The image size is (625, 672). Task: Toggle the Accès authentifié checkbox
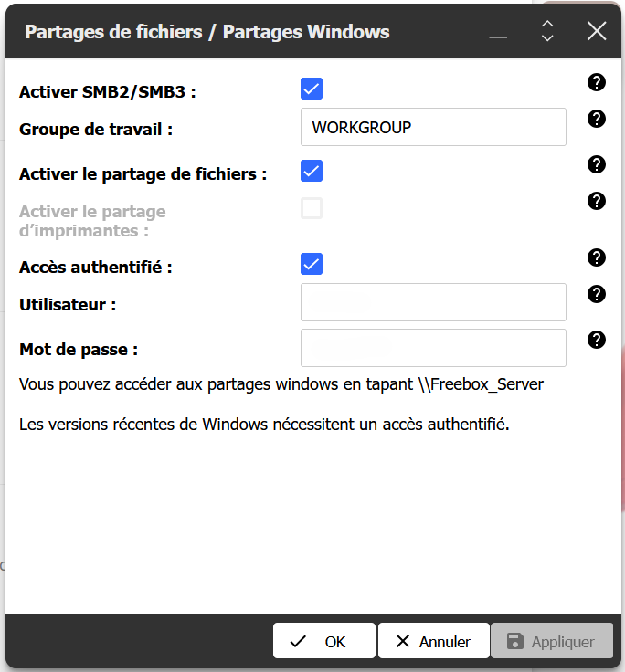[x=312, y=264]
